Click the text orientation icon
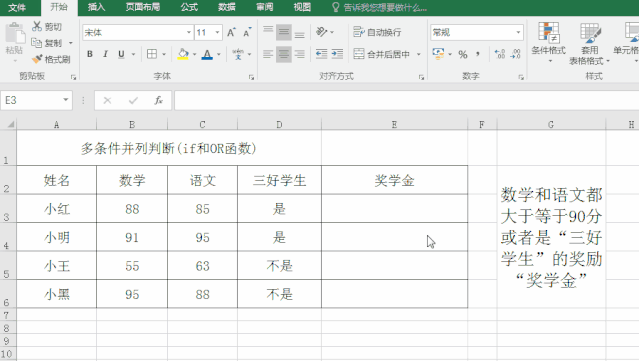Viewport: 639px width, 361px height. pyautogui.click(x=322, y=32)
